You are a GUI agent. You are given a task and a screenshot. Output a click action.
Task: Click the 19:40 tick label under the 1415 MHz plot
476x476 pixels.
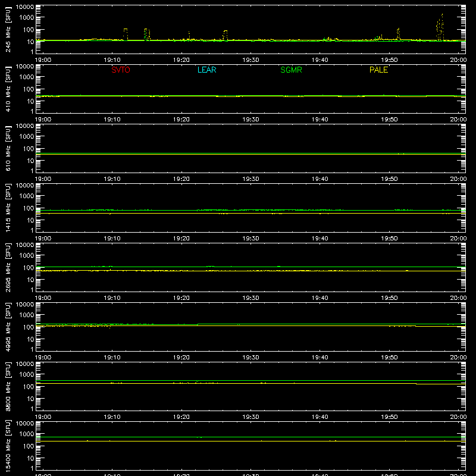320,239
